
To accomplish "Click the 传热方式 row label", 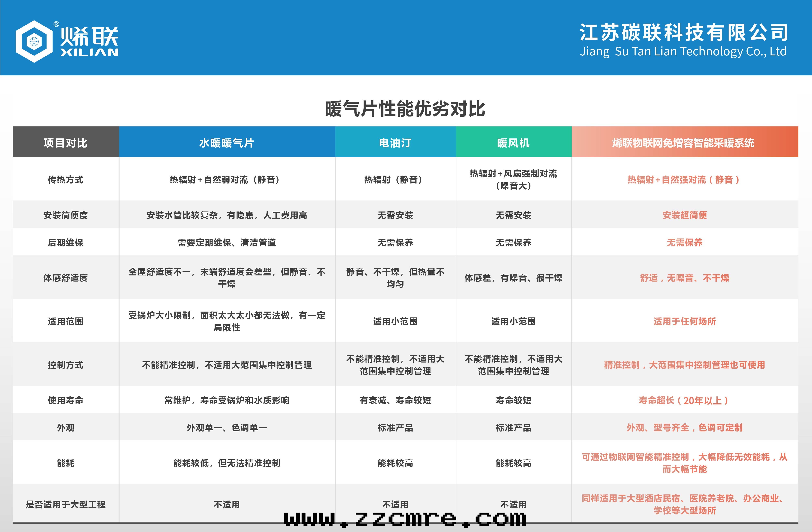I will pos(66,180).
